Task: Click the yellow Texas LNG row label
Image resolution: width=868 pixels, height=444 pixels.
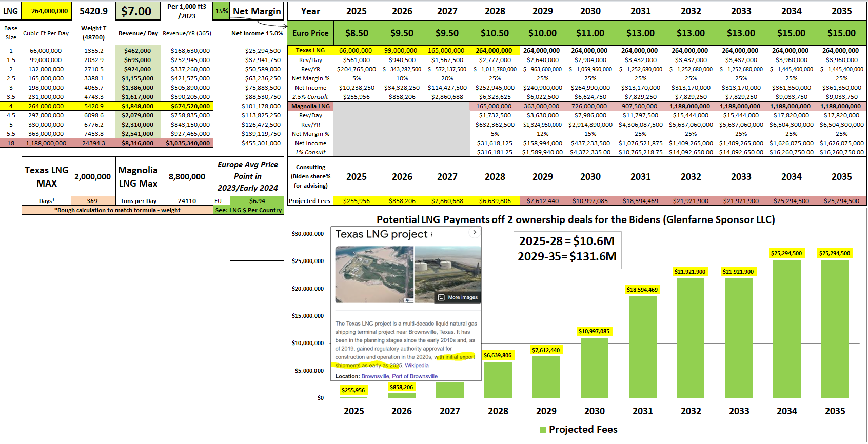Action: pyautogui.click(x=310, y=51)
